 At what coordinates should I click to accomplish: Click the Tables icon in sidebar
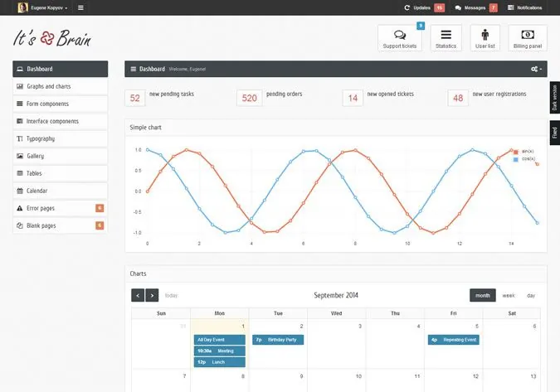[20, 173]
